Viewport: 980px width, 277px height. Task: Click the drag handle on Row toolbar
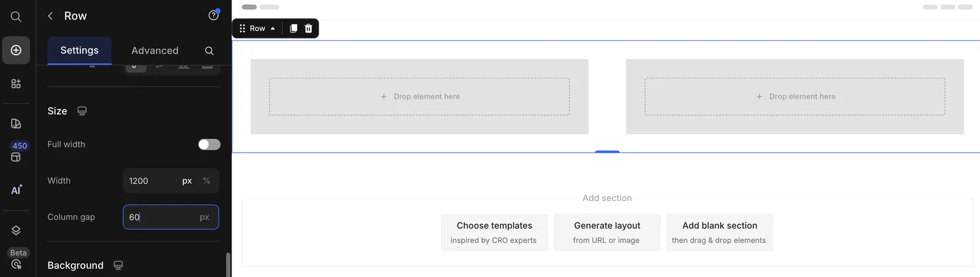click(243, 28)
